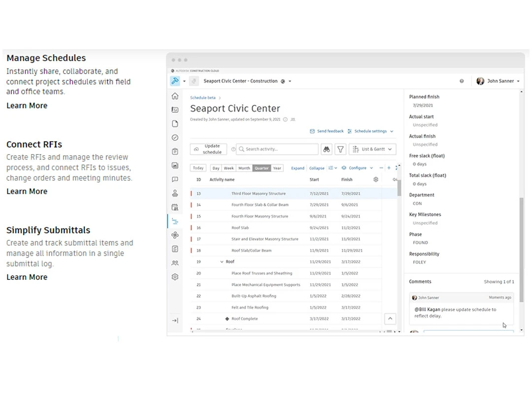The image size is (532, 399).
Task: Click Expand all activities
Action: (x=298, y=168)
